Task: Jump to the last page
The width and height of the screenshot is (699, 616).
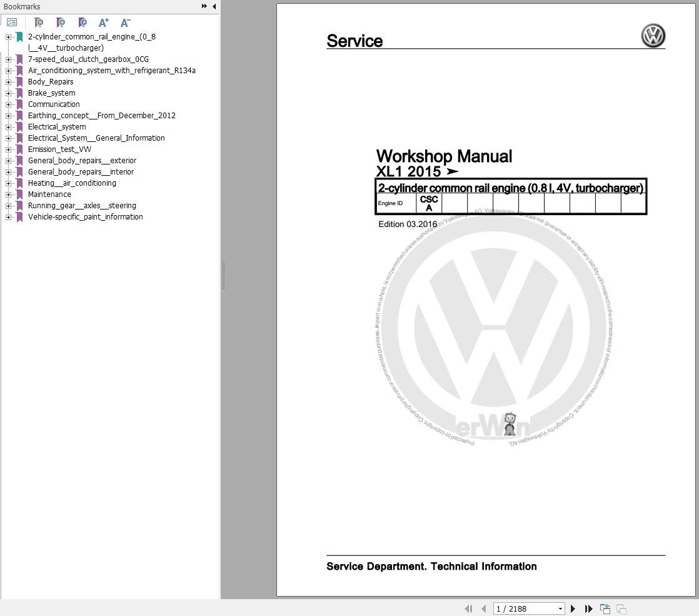Action: pyautogui.click(x=588, y=608)
